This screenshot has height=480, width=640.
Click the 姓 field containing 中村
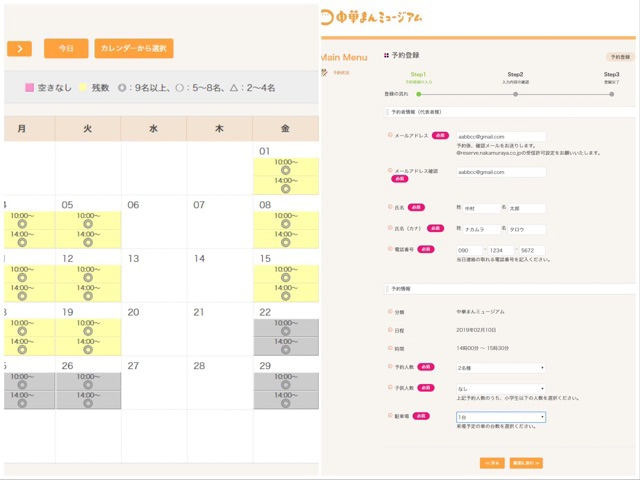pyautogui.click(x=481, y=208)
